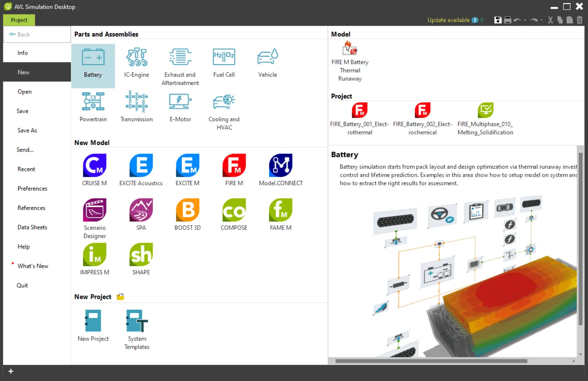
Task: Click the horizontal scrollbar in the Battery description
Action: 431,361
